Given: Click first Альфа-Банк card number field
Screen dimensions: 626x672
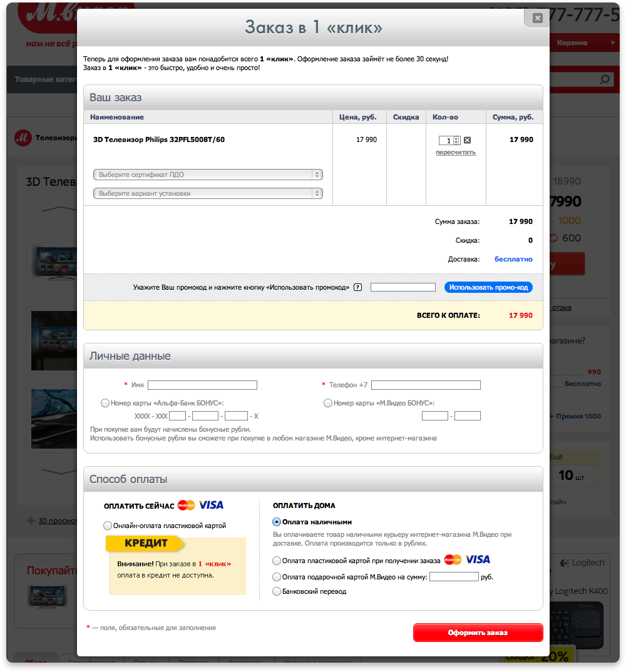Looking at the screenshot, I should 178,415.
